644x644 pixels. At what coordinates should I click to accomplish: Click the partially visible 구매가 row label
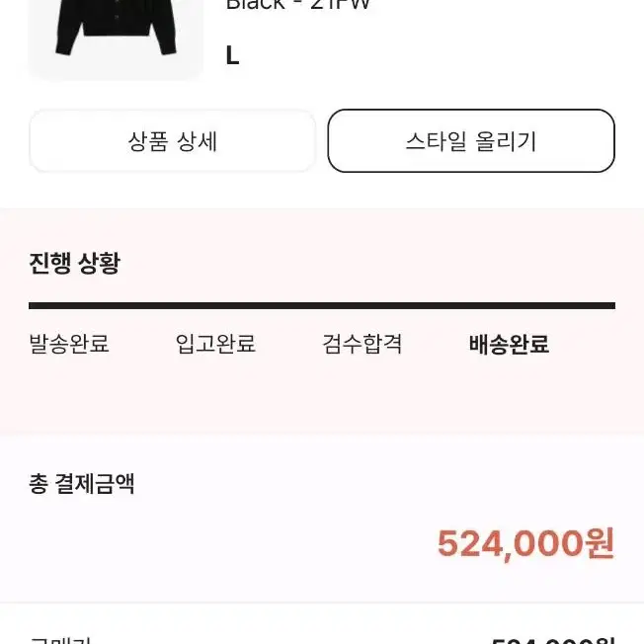(x=60, y=640)
